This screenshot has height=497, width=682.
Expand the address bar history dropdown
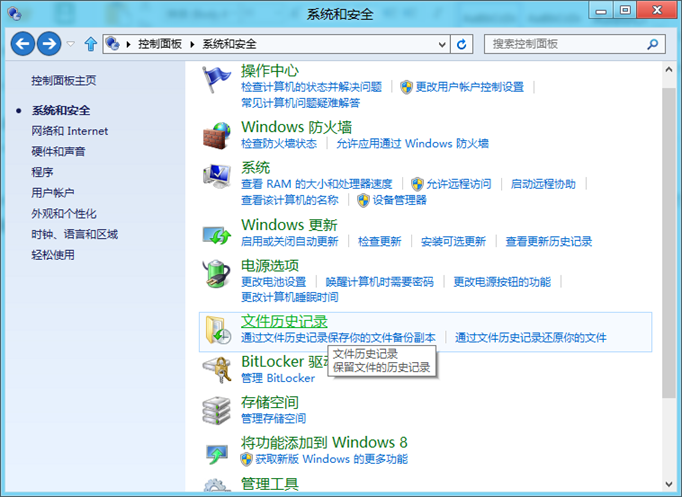point(442,44)
